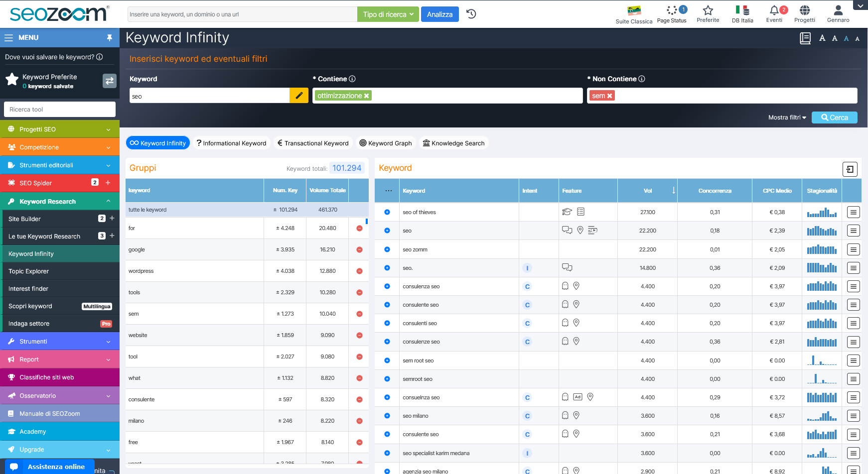The height and width of the screenshot is (474, 868).
Task: Switch to the Informational Keyword tab
Action: (x=231, y=143)
